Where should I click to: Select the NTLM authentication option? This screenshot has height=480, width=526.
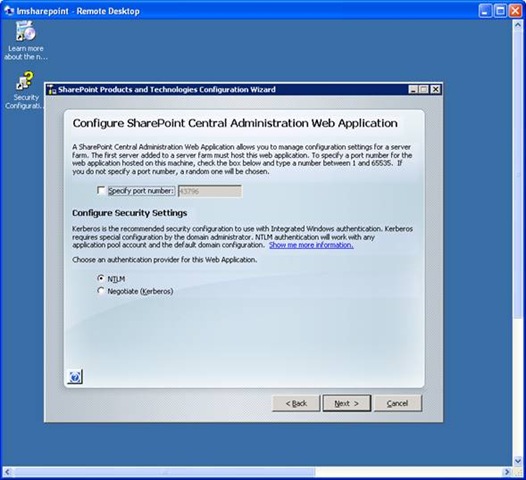[x=101, y=278]
